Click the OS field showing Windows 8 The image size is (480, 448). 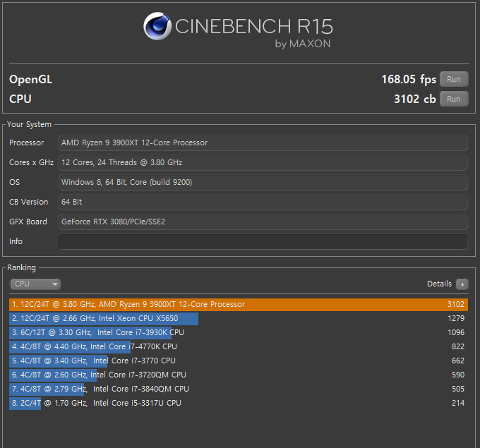tap(263, 183)
